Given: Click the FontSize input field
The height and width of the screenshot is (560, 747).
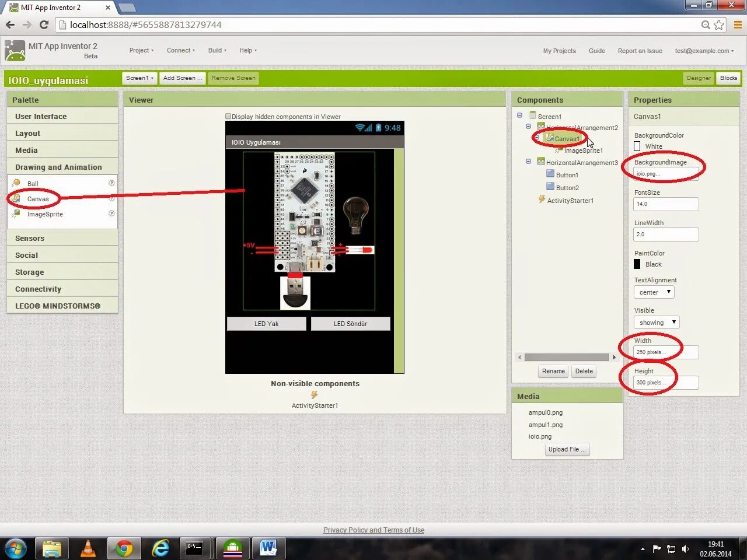Looking at the screenshot, I should point(666,204).
